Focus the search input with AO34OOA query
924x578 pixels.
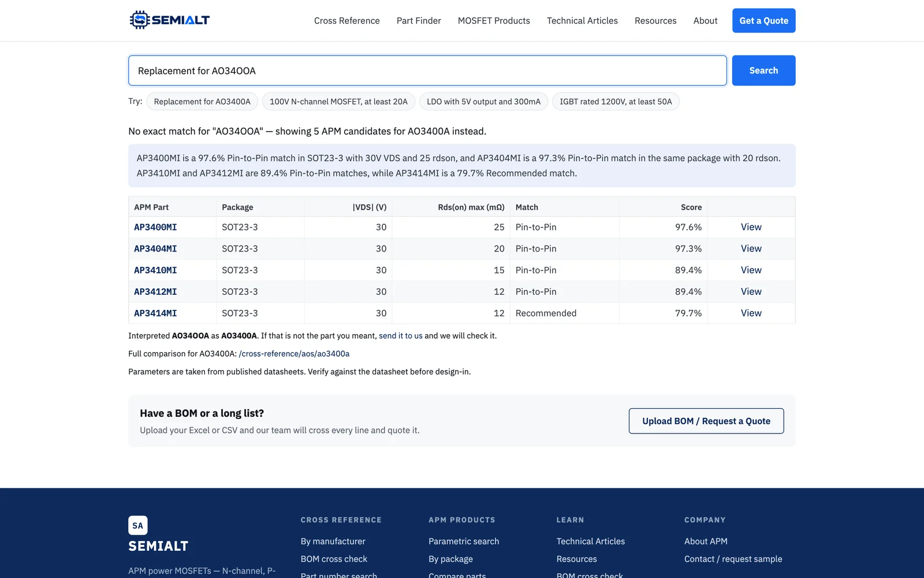427,71
